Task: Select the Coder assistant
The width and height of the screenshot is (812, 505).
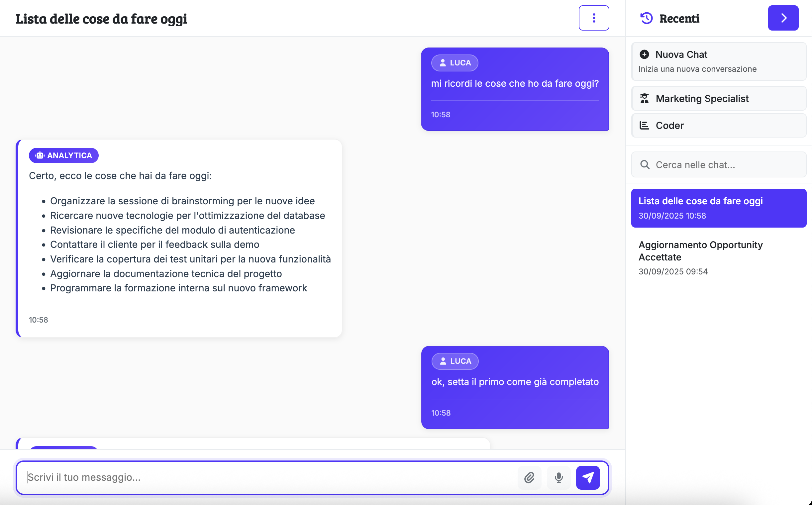Action: tap(718, 125)
